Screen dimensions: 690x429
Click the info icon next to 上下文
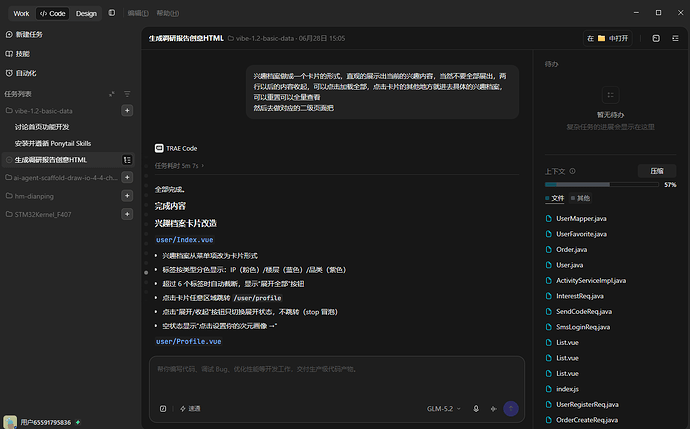[573, 171]
